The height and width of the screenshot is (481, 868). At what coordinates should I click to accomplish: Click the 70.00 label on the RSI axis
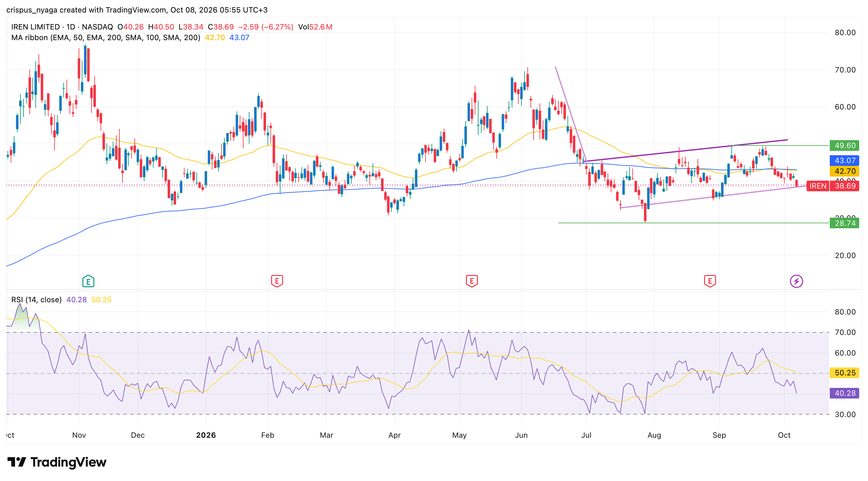[x=845, y=332]
